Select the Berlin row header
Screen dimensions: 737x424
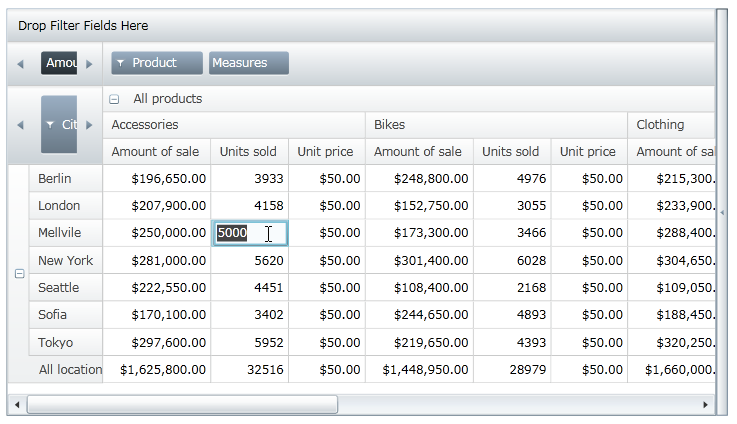[x=65, y=178]
